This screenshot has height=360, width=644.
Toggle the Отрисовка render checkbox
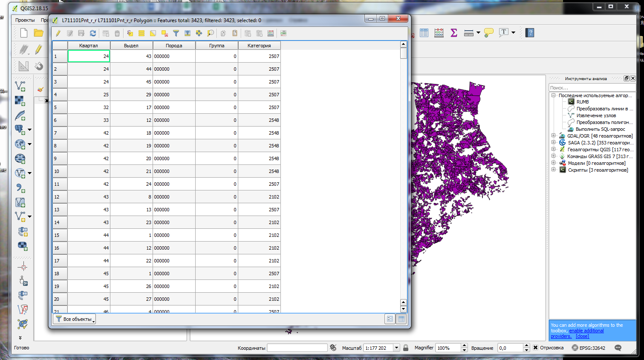click(535, 348)
